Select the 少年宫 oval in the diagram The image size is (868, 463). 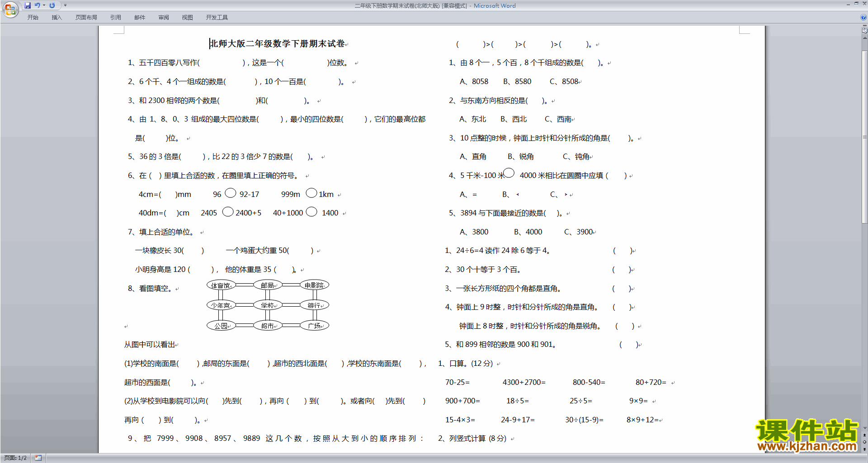(x=221, y=305)
